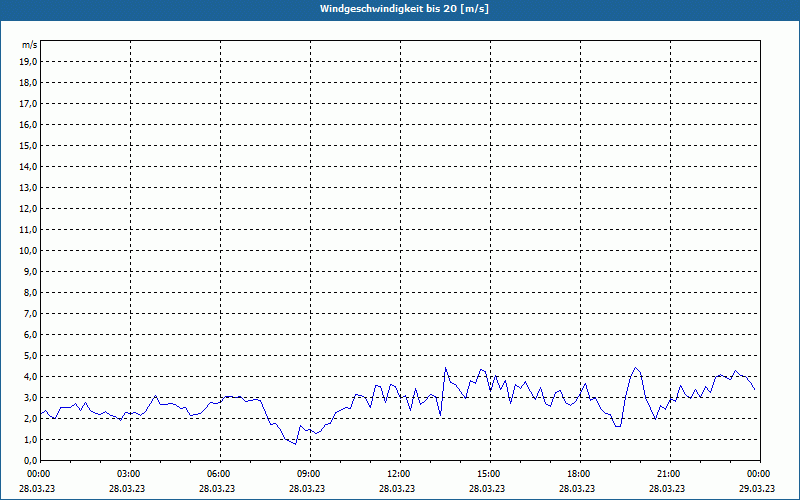Image resolution: width=800 pixels, height=500 pixels.
Task: Click the 10,0 y-axis value
Action: click(x=28, y=251)
